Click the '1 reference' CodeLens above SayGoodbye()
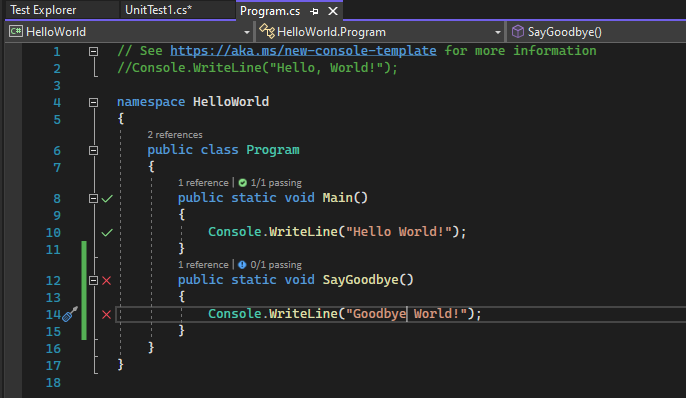The image size is (686, 398). pyautogui.click(x=203, y=265)
